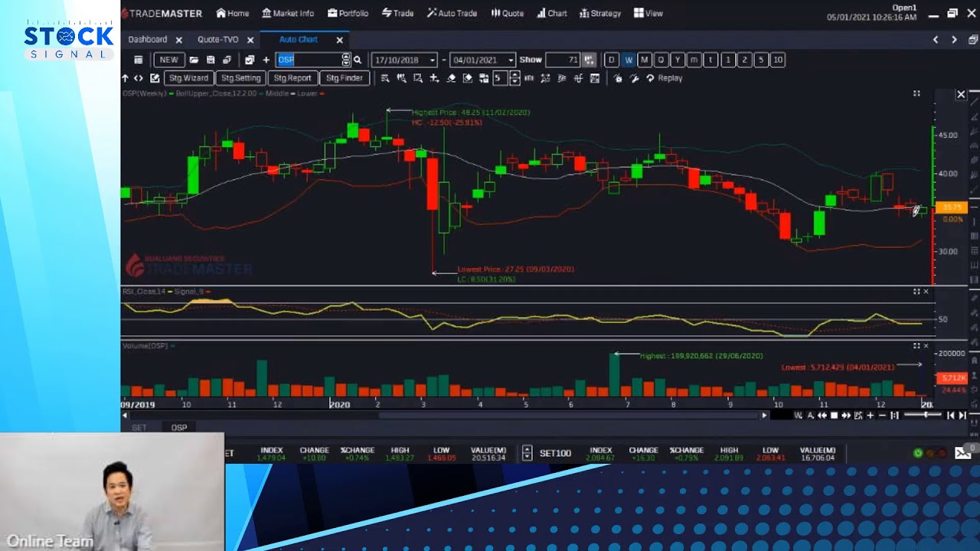
Task: Click the plus add symbol icon
Action: tap(266, 60)
